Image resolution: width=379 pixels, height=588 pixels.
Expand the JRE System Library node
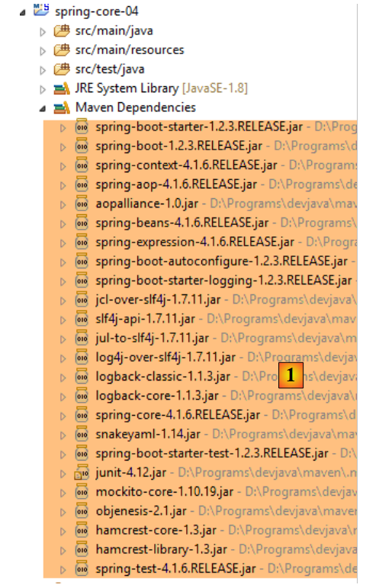[43, 90]
